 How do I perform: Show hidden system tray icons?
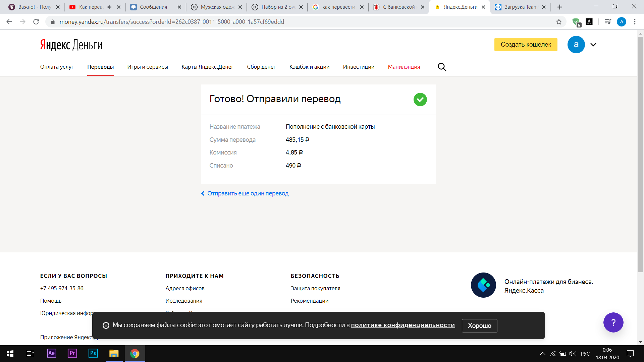point(542,354)
